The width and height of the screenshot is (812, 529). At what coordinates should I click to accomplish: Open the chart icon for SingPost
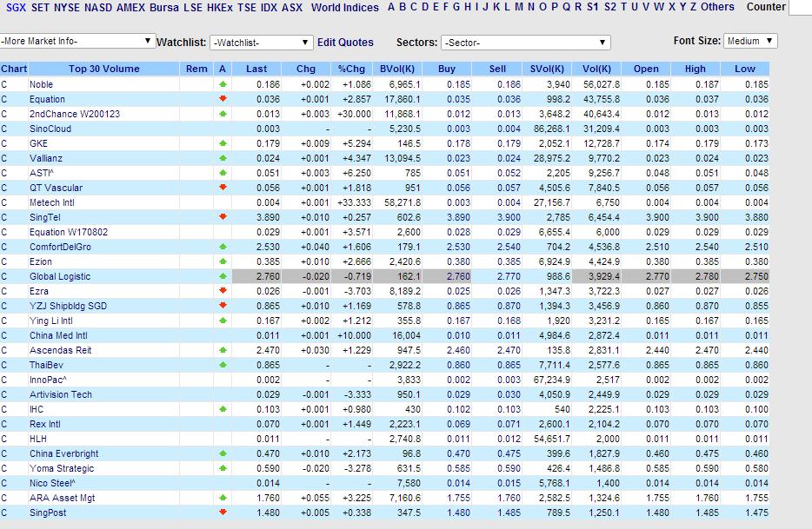pyautogui.click(x=7, y=512)
